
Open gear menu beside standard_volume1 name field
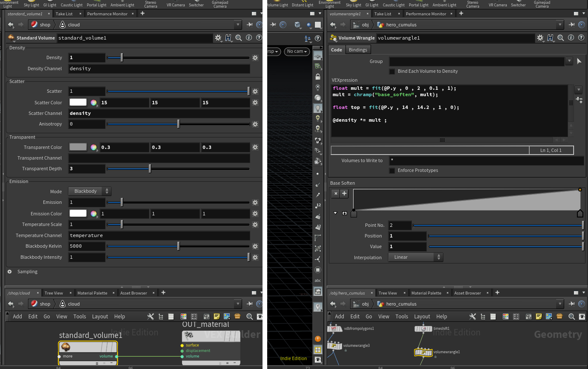coord(218,38)
